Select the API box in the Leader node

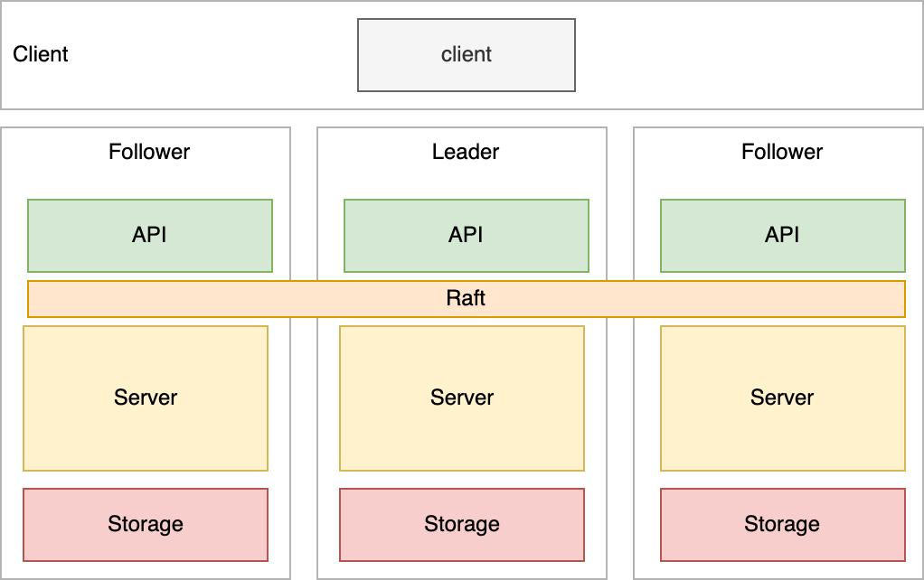point(466,236)
